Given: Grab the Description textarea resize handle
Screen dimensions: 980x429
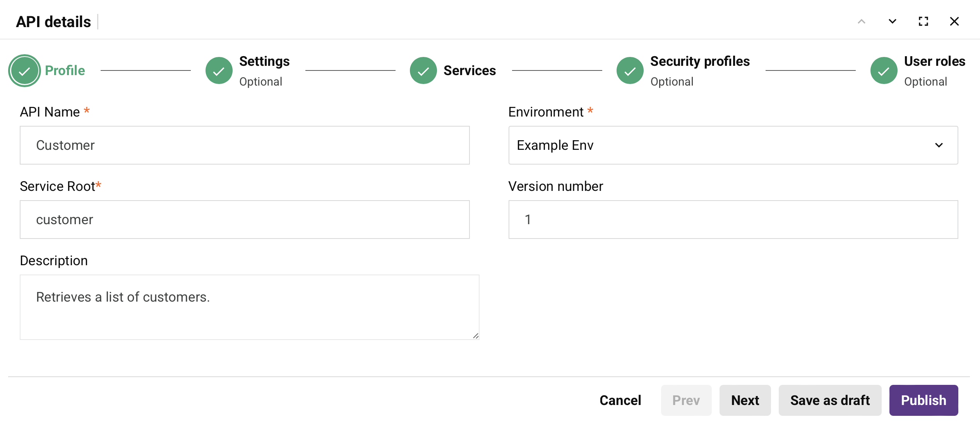Looking at the screenshot, I should tap(476, 336).
